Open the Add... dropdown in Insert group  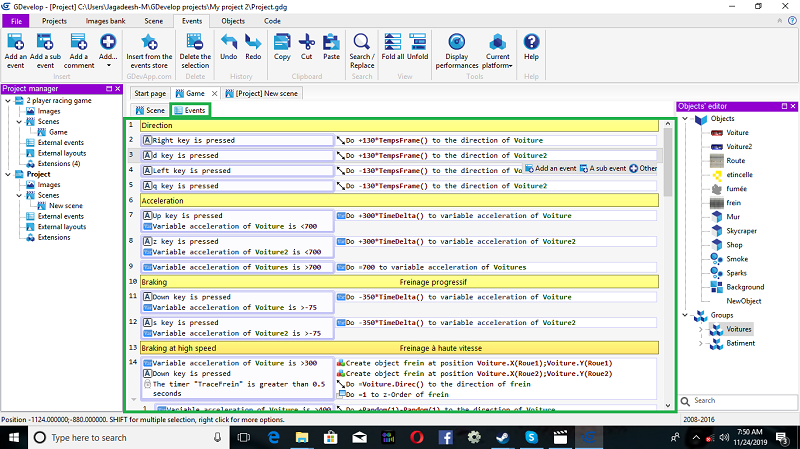pos(108,48)
